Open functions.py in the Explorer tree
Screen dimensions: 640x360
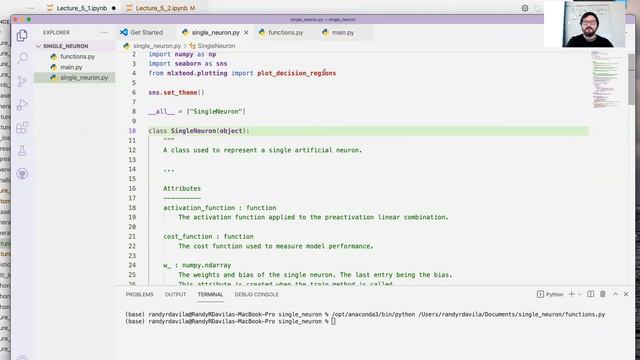pyautogui.click(x=78, y=56)
